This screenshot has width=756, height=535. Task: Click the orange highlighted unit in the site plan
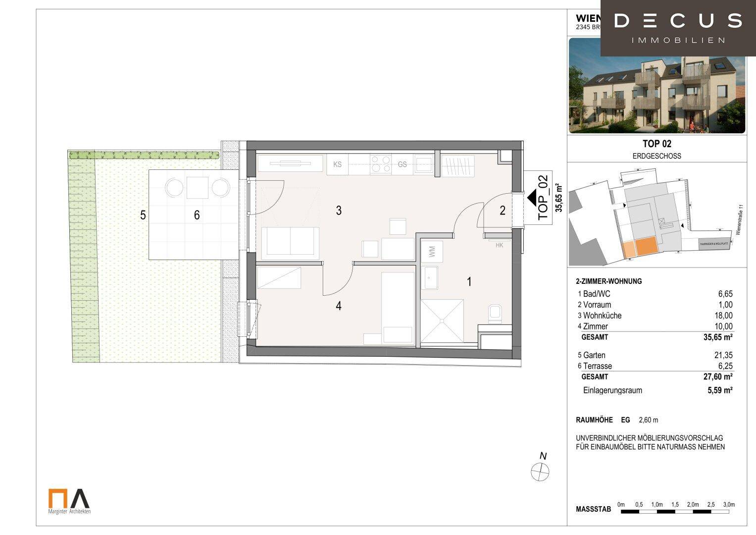pyautogui.click(x=646, y=246)
